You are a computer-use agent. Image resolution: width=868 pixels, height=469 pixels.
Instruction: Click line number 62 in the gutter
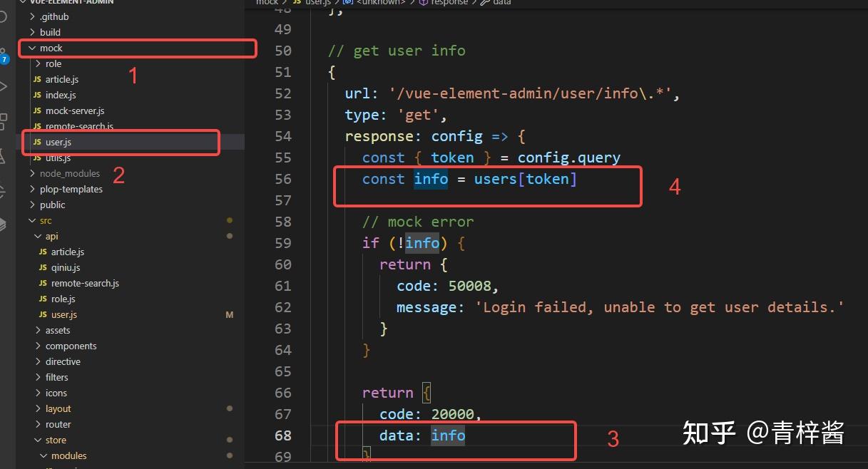click(x=283, y=307)
